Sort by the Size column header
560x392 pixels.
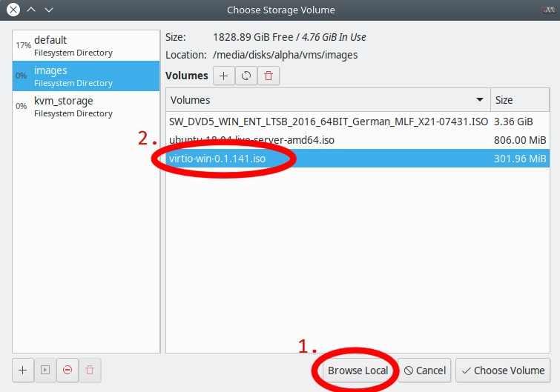[x=520, y=100]
